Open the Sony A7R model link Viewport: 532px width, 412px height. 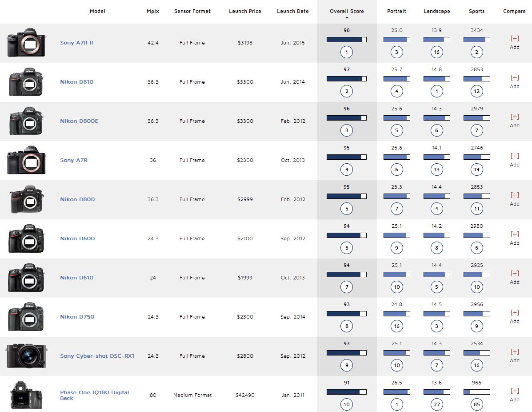(x=74, y=160)
